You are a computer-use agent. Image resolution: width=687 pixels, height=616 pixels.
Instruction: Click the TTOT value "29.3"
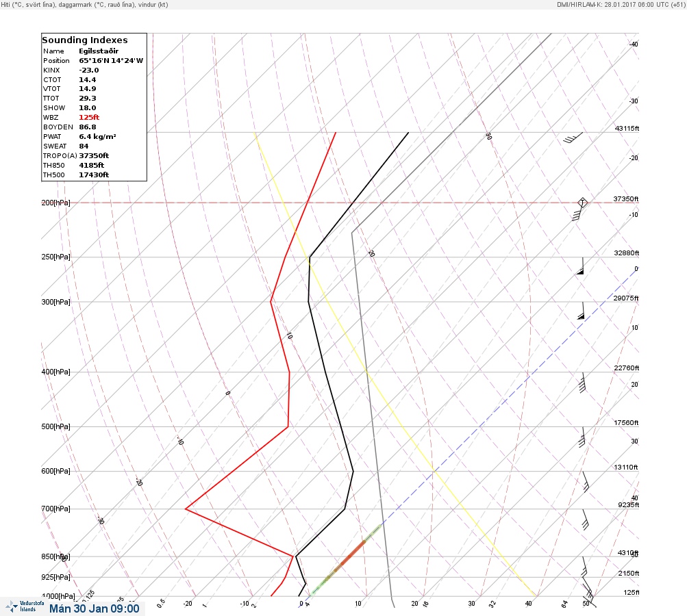[87, 98]
